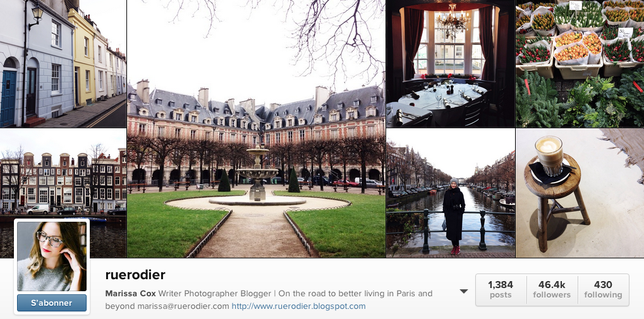644x319 pixels.
Task: Click the Writer Photographer Blogger bio text
Action: point(215,294)
